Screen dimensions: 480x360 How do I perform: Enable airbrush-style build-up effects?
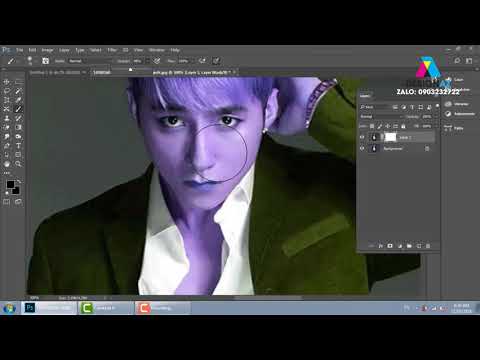[x=202, y=61]
